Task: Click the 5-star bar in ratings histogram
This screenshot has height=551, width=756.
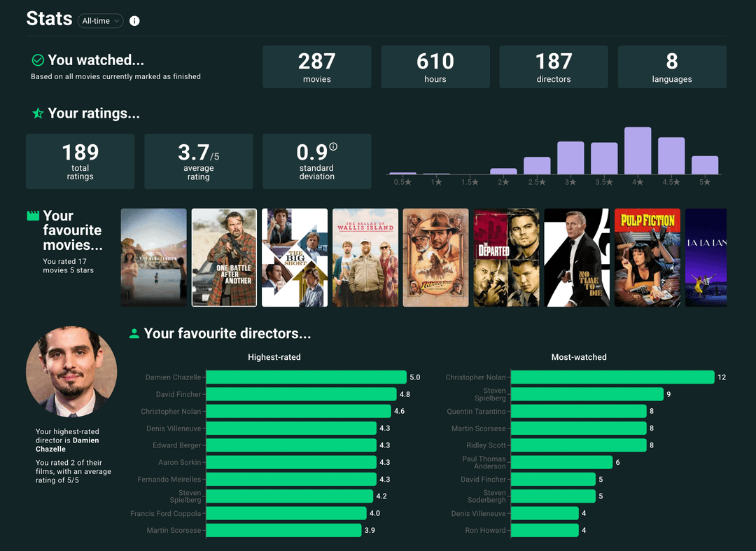Action: [x=705, y=165]
